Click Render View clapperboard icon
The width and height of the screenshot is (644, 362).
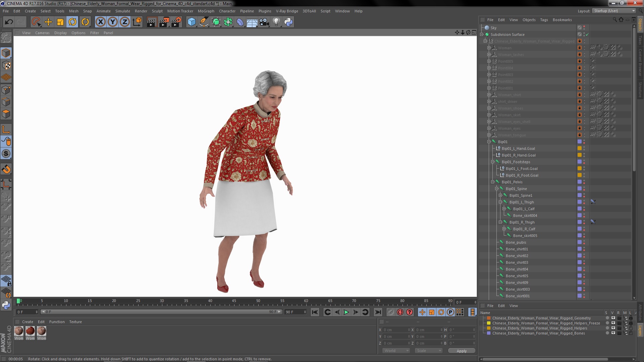152,22
